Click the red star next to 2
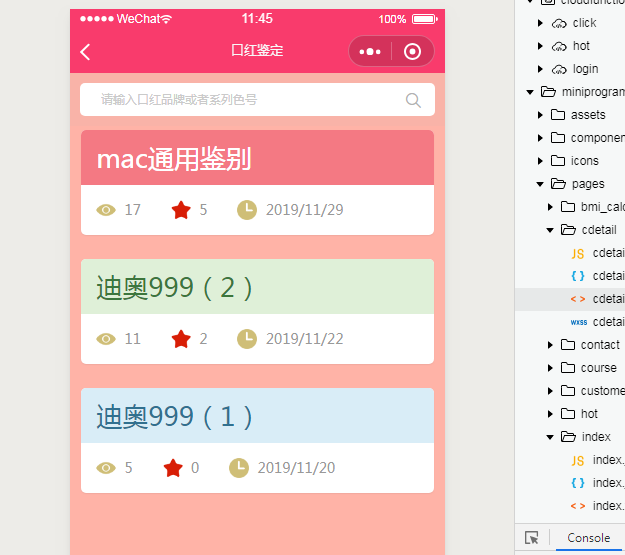This screenshot has height=555, width=625. [x=181, y=339]
